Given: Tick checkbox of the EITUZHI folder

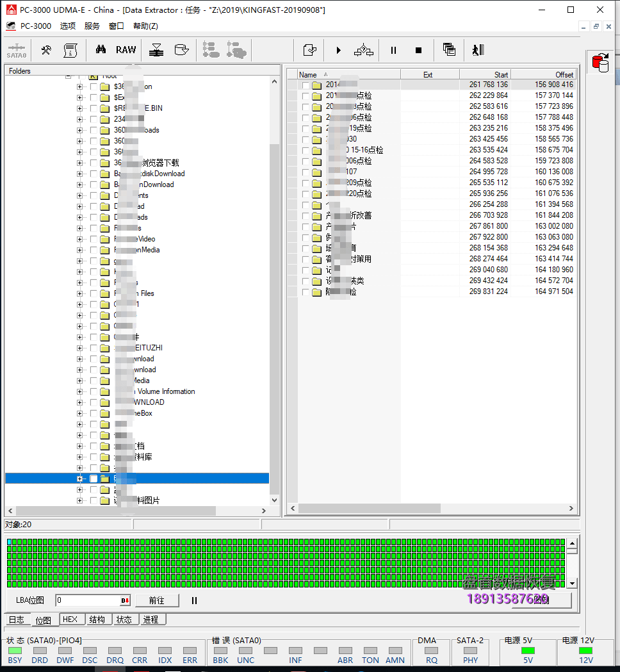Looking at the screenshot, I should pyautogui.click(x=94, y=348).
